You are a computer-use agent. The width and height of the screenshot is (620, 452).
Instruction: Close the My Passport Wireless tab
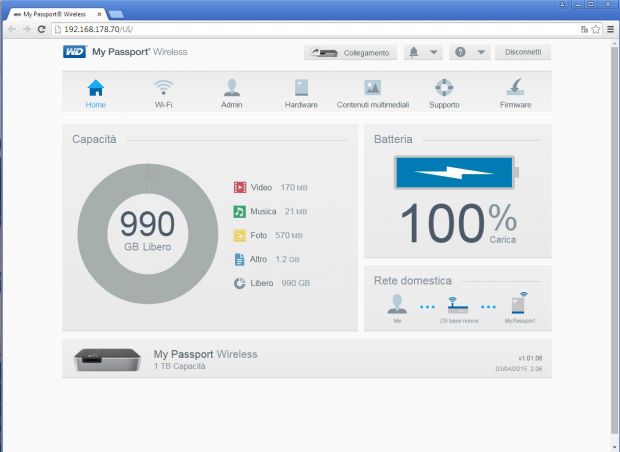tap(99, 14)
